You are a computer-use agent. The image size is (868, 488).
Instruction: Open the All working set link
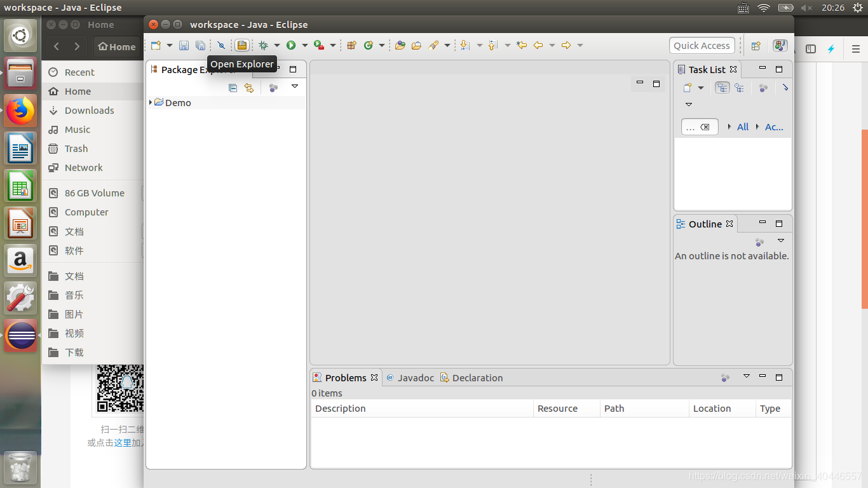(x=742, y=126)
